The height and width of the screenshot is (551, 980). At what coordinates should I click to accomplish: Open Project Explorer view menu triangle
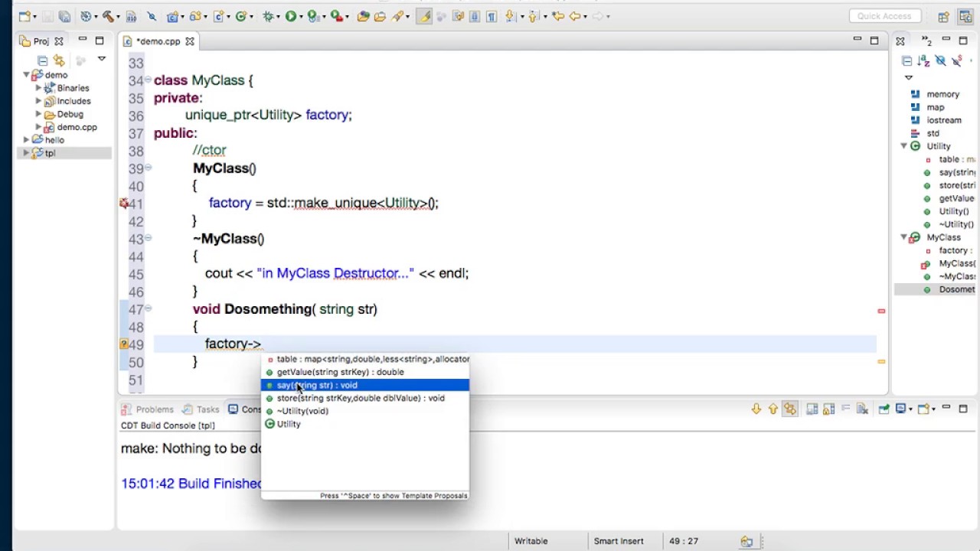tap(101, 59)
